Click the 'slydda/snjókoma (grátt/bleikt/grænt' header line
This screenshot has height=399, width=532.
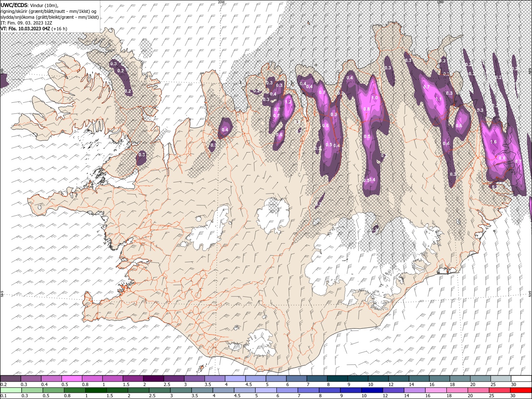pos(49,17)
